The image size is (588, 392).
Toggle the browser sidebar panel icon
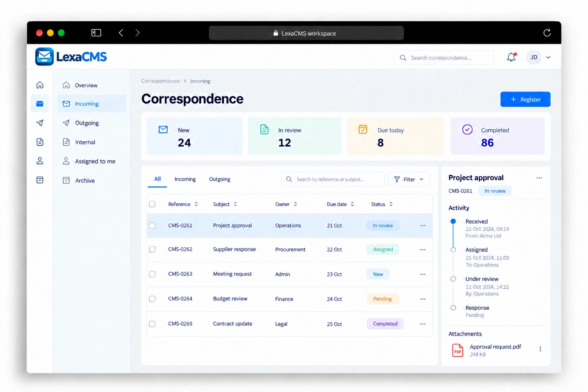pyautogui.click(x=96, y=33)
